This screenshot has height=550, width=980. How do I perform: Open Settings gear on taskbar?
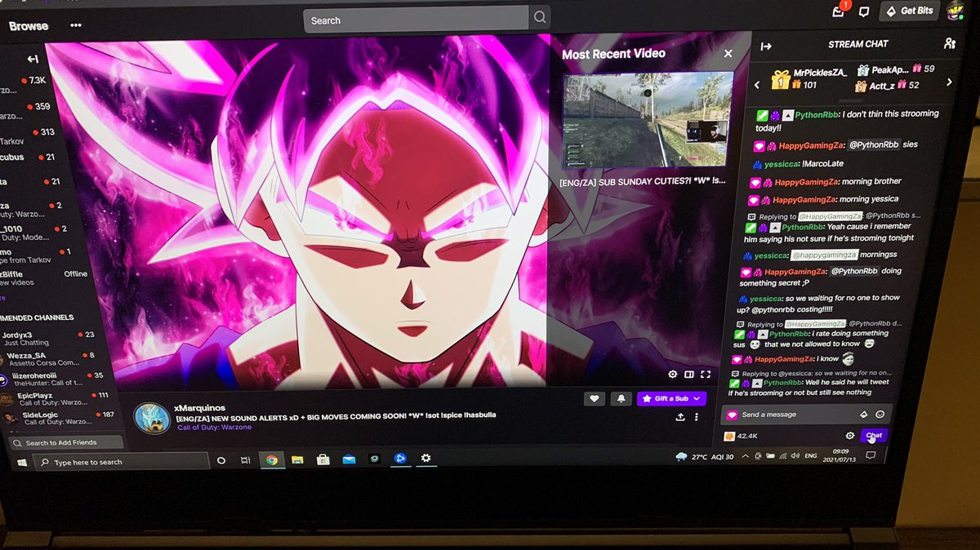425,459
